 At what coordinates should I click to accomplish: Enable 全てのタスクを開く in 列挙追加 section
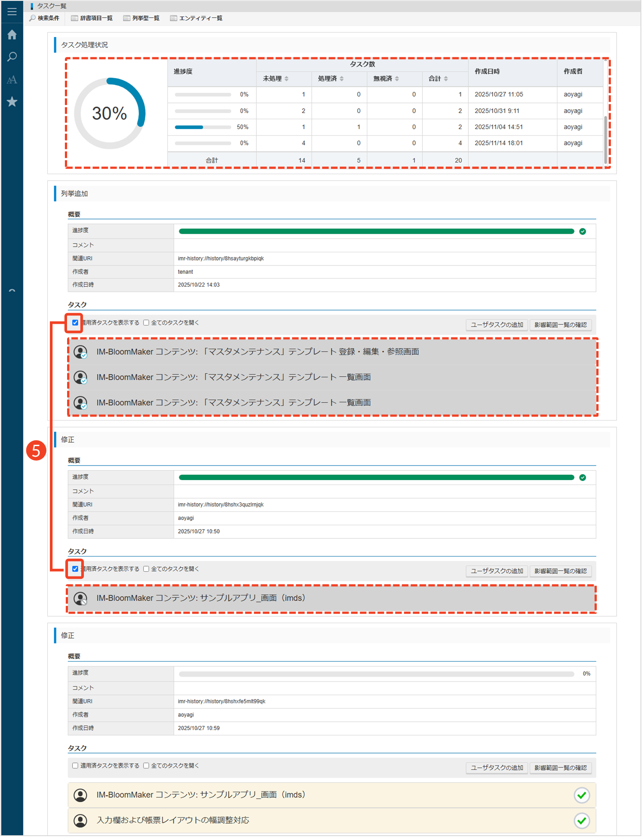(146, 323)
